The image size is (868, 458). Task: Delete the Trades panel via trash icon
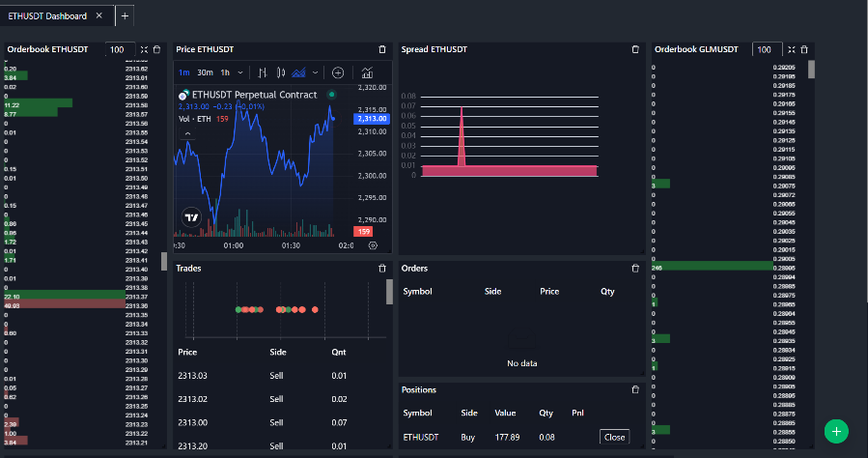(x=382, y=269)
